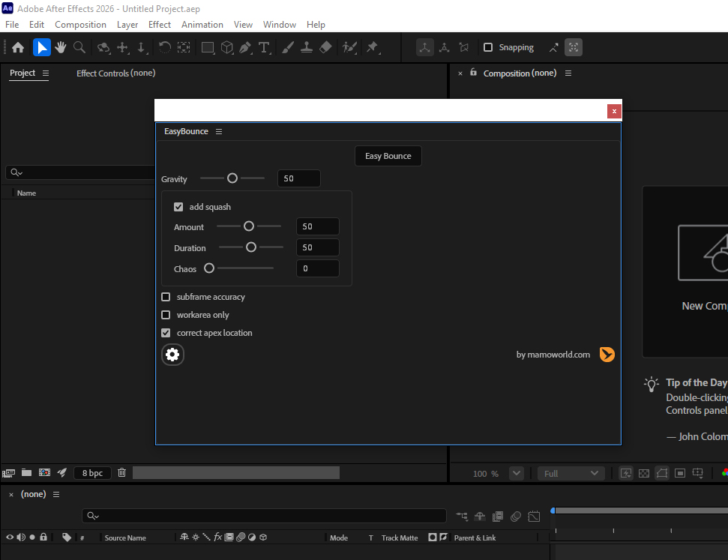Open the magnification ratio dropdown
Screen dimensions: 728x560
pos(517,473)
